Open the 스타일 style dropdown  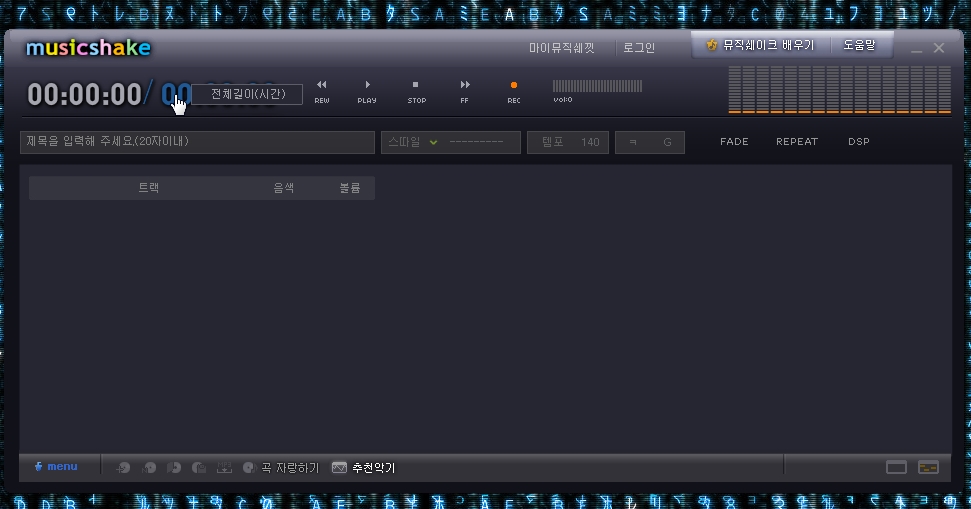[x=451, y=142]
